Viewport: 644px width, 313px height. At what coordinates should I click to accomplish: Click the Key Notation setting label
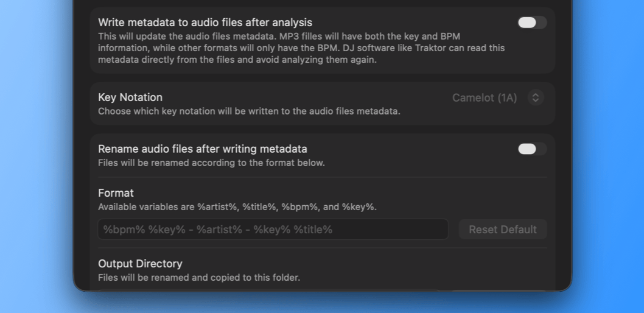pyautogui.click(x=130, y=97)
